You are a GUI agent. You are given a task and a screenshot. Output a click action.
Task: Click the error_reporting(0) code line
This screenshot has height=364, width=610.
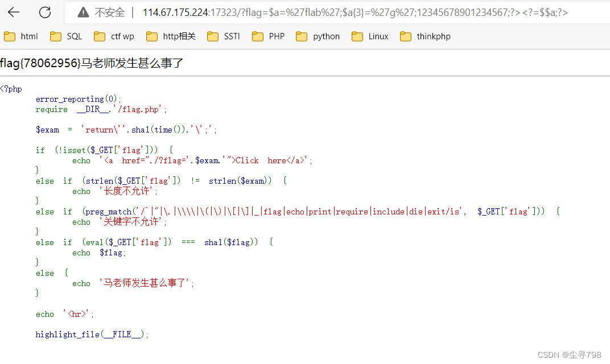(79, 99)
